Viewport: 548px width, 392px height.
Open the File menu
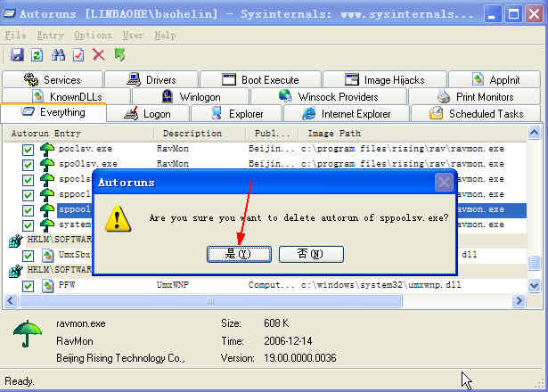15,36
